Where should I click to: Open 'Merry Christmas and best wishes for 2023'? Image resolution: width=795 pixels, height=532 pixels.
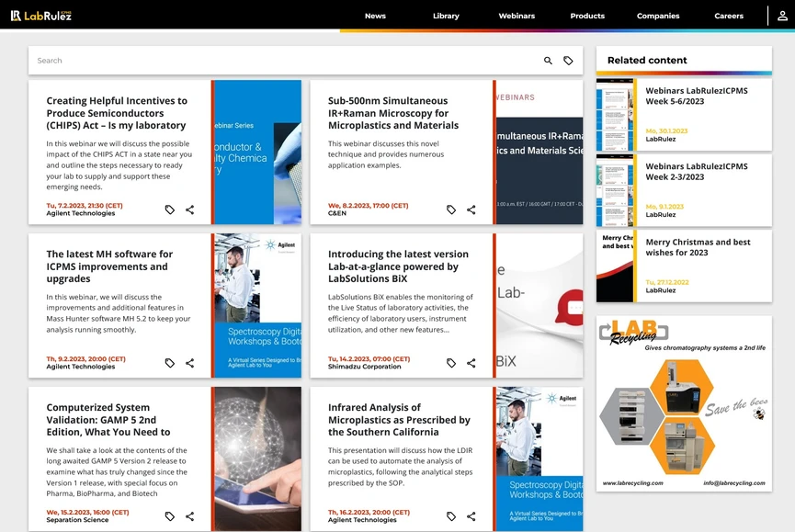(698, 247)
